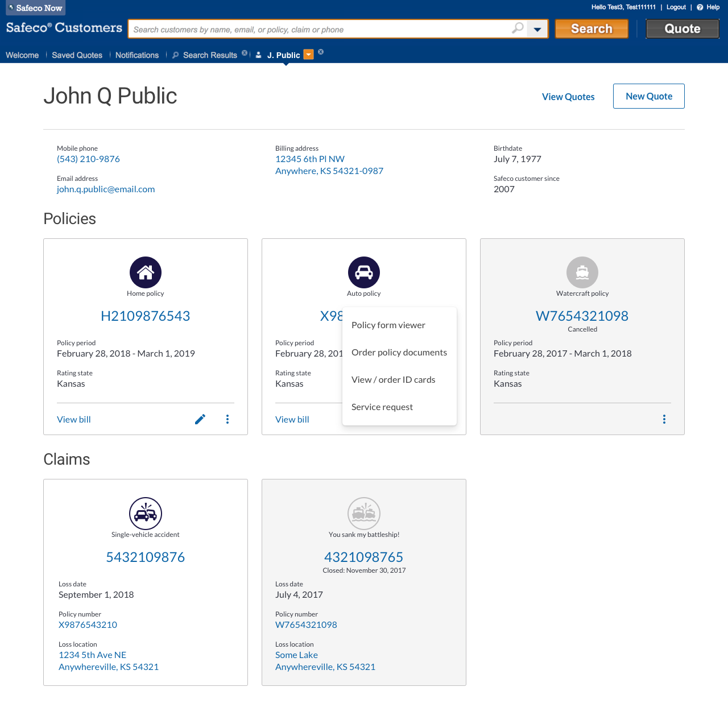Open the View Quotes link

[x=568, y=97]
